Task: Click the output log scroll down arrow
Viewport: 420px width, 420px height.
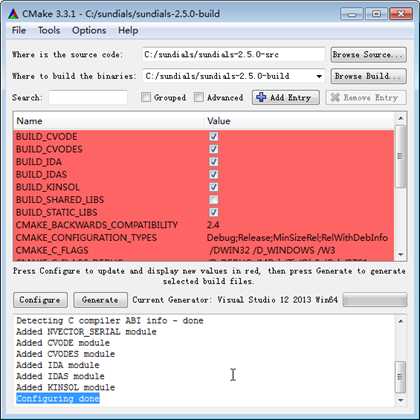Action: [401, 400]
